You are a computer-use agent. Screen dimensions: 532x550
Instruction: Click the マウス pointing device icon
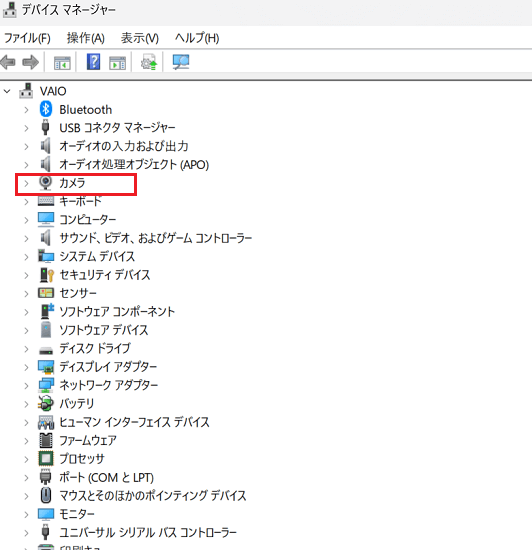coord(46,495)
